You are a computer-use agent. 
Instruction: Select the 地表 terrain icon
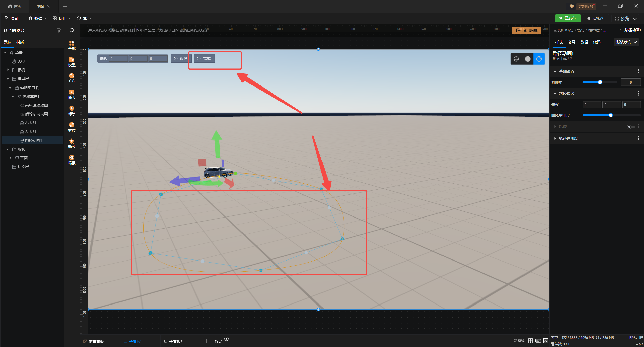[x=72, y=94]
